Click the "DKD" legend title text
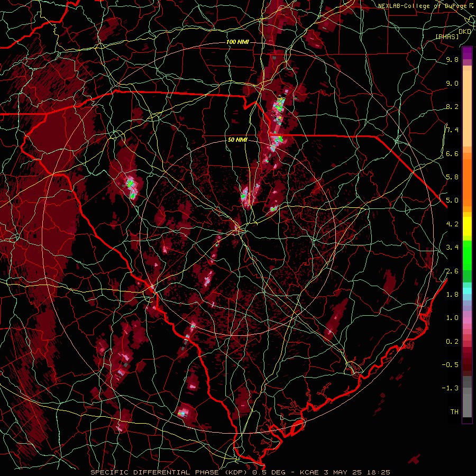The width and height of the screenshot is (476, 476). point(465,32)
